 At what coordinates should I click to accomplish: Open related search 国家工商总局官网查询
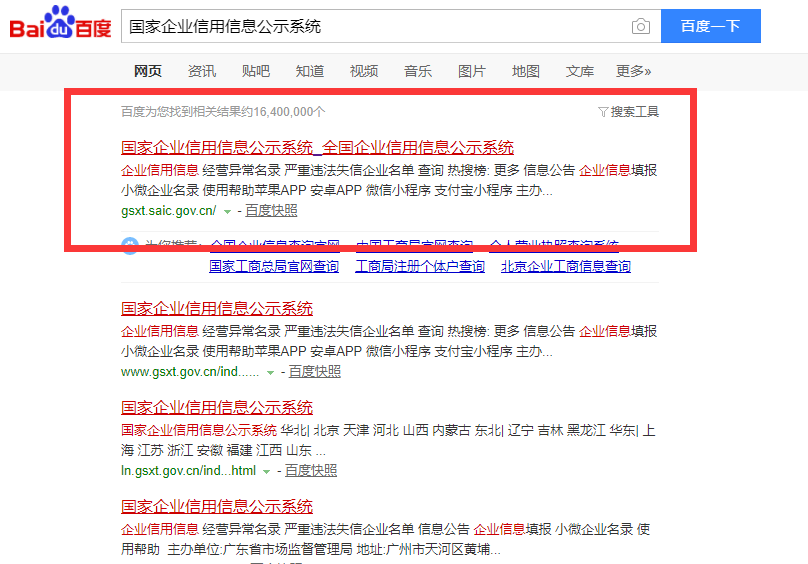coord(274,267)
